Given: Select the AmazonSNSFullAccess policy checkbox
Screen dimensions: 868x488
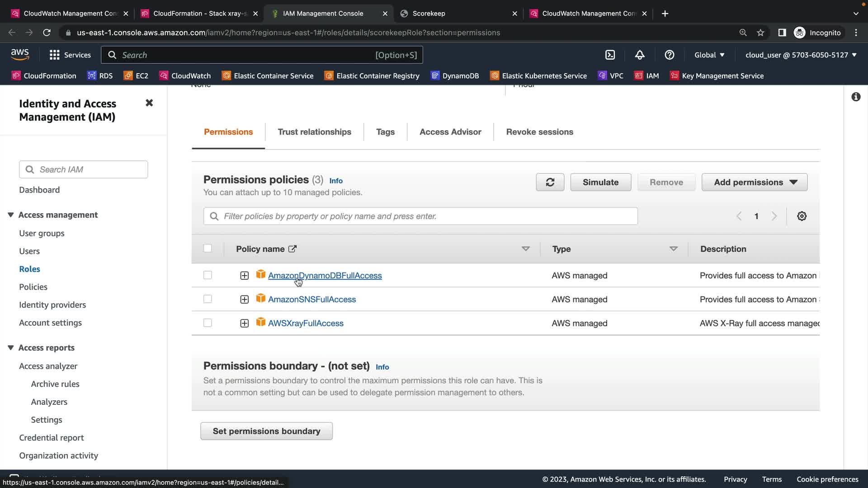Looking at the screenshot, I should (x=208, y=299).
